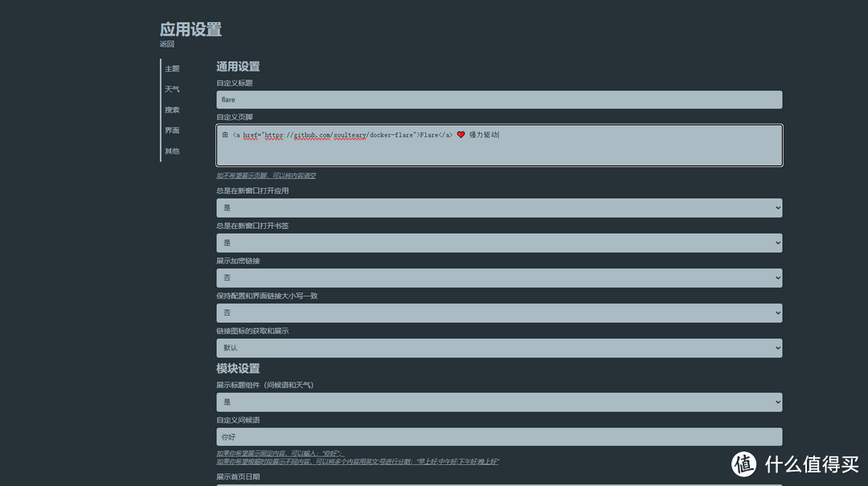Image resolution: width=868 pixels, height=486 pixels.
Task: Open the 搜索 settings section
Action: click(x=171, y=109)
